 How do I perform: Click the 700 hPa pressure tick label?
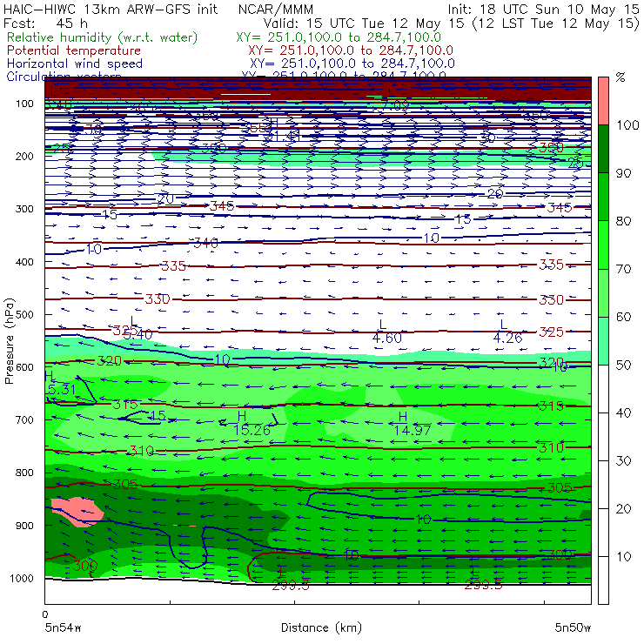pos(24,420)
